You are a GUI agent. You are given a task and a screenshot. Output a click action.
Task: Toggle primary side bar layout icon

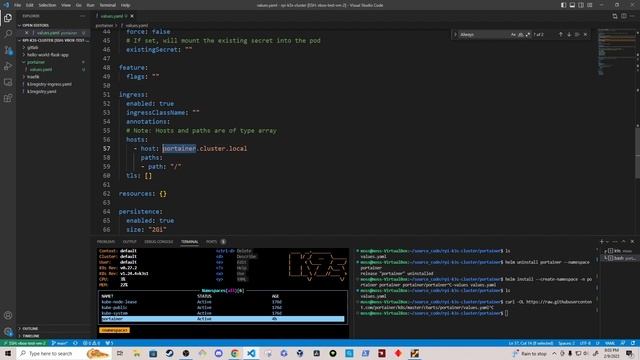click(563, 5)
